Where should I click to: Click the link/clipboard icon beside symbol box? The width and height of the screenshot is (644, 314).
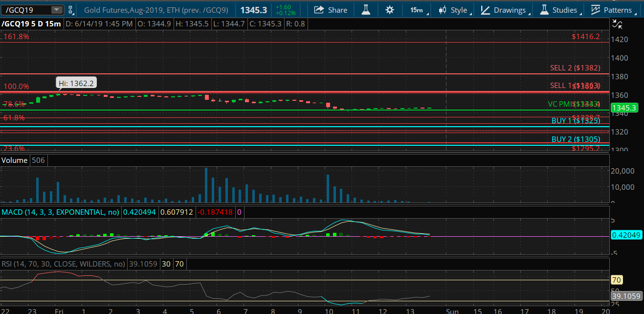pyautogui.click(x=71, y=10)
